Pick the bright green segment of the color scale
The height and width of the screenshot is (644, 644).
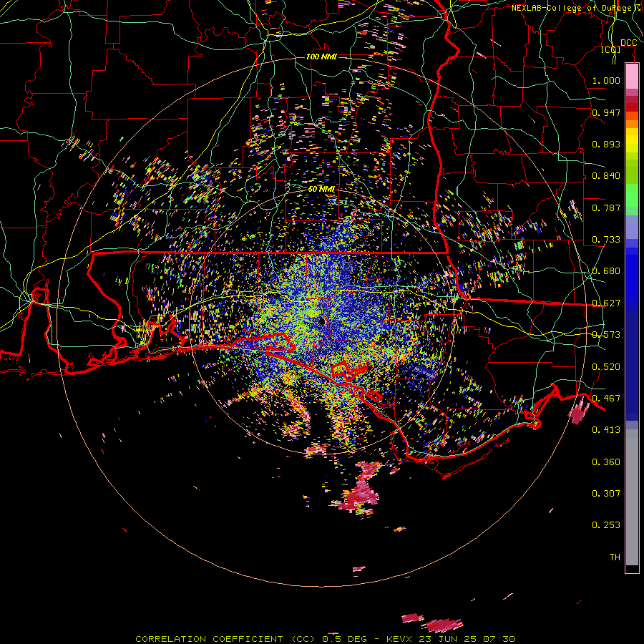[x=632, y=195]
